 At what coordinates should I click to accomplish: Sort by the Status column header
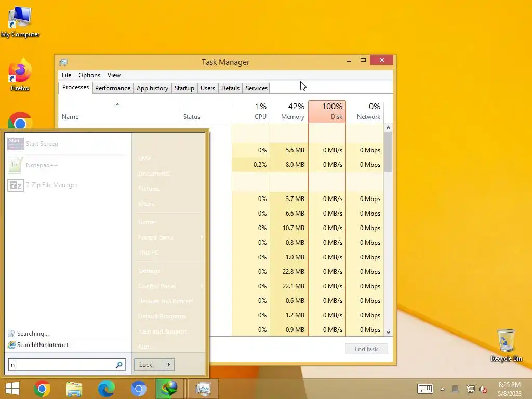coord(206,112)
